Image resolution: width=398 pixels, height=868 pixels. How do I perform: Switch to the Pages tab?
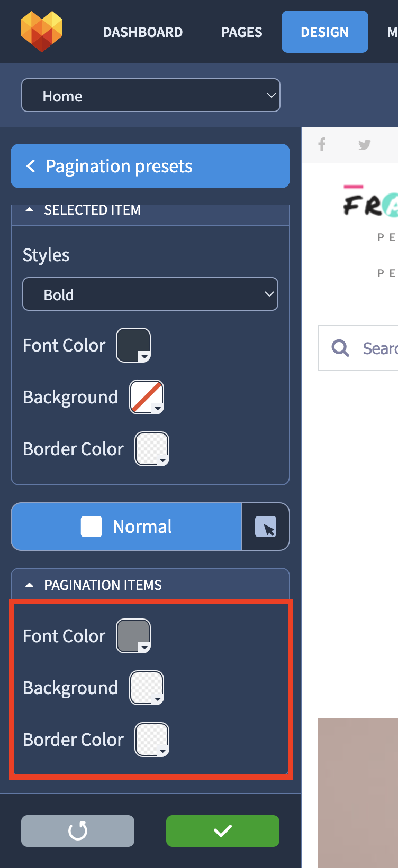pos(242,32)
